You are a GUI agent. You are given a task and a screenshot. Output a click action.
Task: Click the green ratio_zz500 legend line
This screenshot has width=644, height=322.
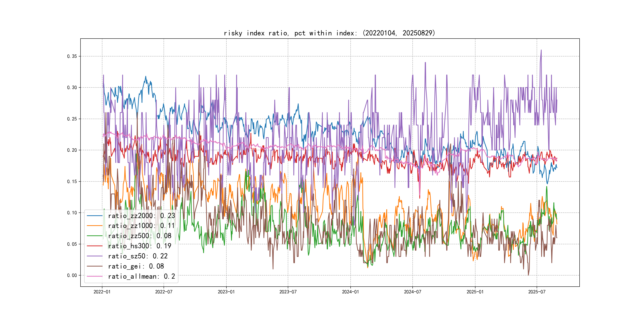(x=94, y=236)
